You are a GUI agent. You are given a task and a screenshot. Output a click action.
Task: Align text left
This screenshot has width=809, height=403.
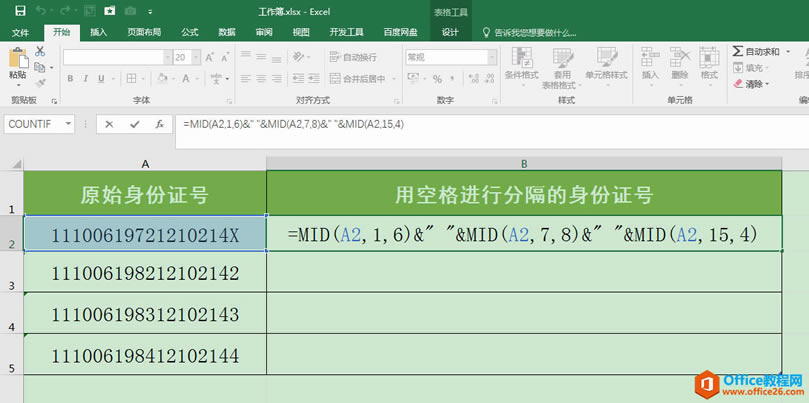click(246, 79)
